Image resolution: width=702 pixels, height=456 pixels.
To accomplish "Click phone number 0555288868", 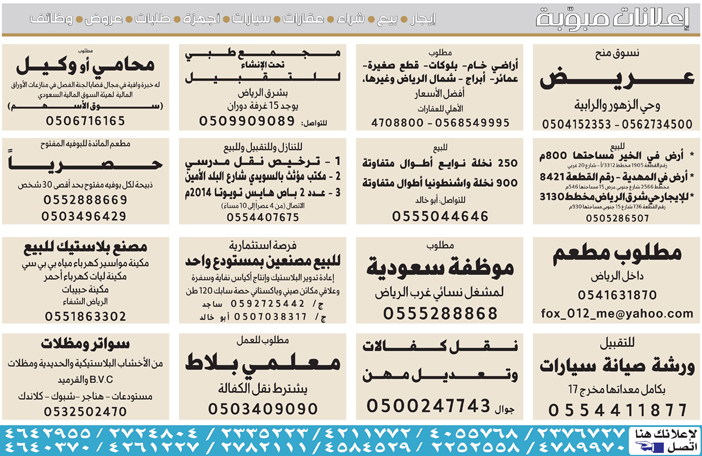I will (x=440, y=313).
